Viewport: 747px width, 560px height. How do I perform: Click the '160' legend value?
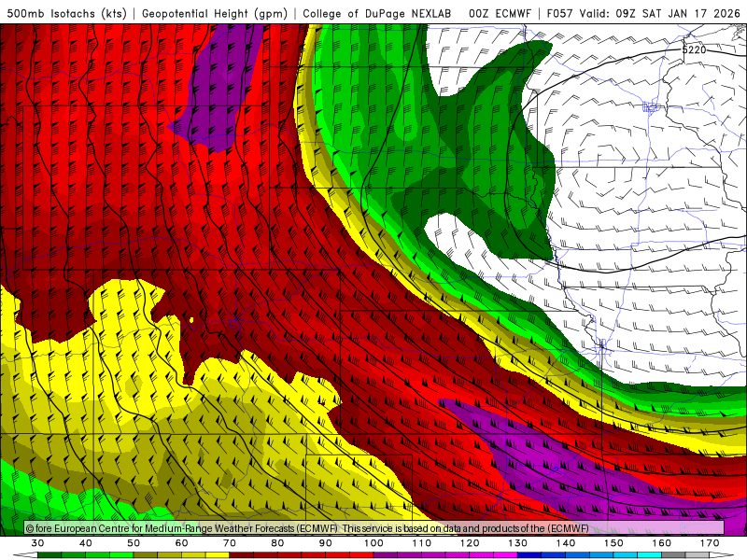pyautogui.click(x=661, y=543)
